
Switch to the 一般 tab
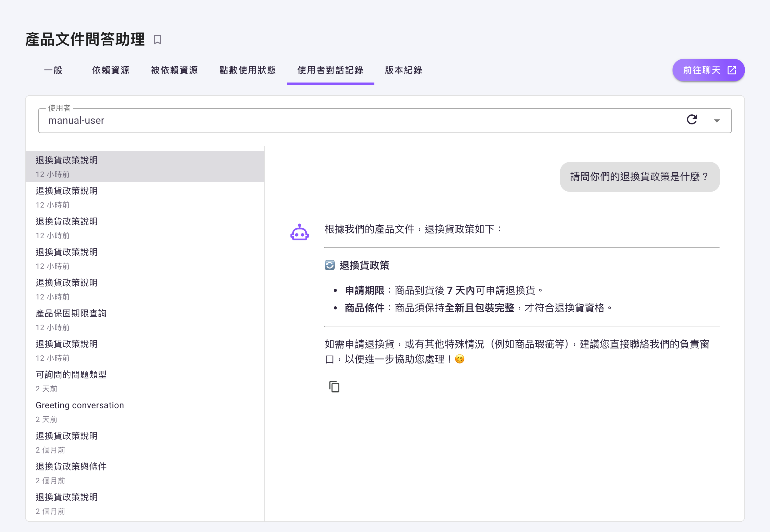[53, 70]
